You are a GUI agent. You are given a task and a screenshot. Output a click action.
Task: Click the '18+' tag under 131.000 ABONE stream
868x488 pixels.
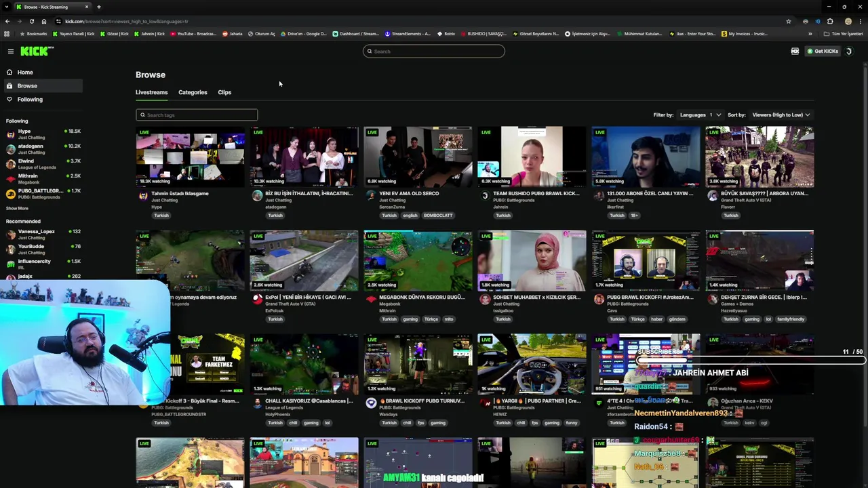(x=634, y=216)
